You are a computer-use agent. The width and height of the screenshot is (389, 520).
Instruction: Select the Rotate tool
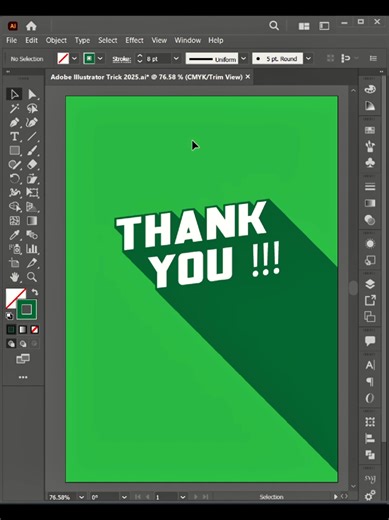(14, 179)
